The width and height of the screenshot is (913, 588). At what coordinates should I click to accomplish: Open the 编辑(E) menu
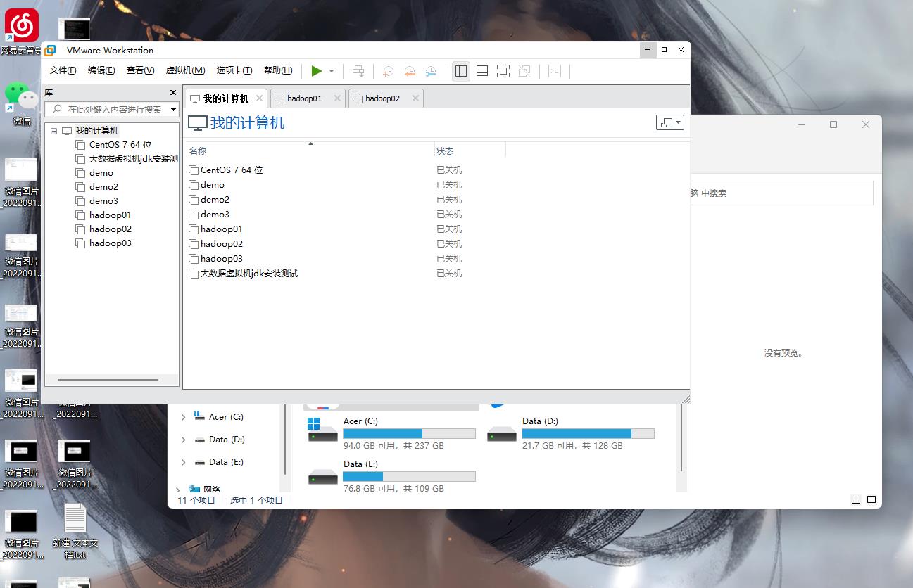101,70
